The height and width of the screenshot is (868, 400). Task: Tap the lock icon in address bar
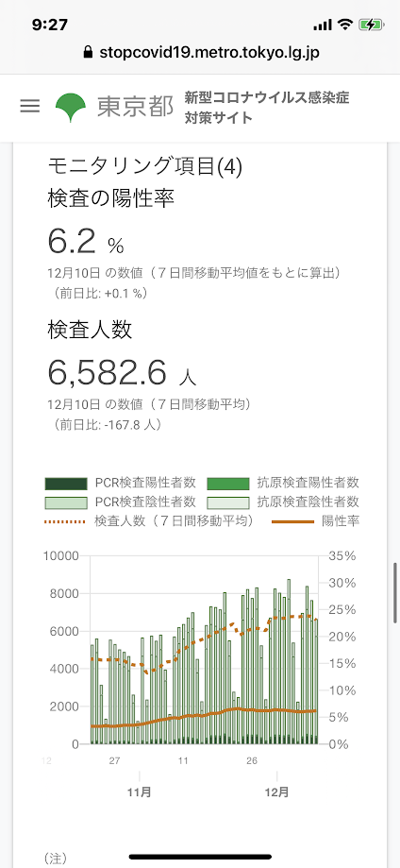point(88,53)
